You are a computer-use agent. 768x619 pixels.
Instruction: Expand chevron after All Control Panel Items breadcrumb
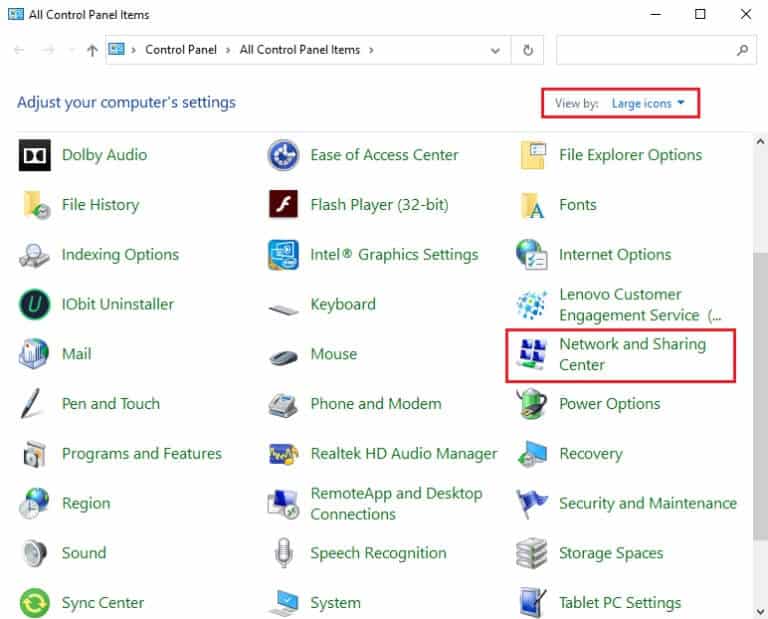[x=371, y=50]
